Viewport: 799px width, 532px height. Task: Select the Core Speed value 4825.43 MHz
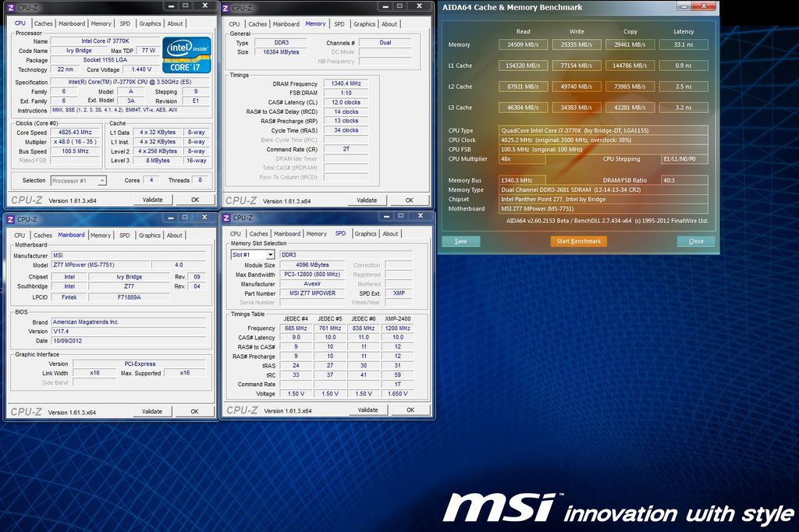point(75,133)
